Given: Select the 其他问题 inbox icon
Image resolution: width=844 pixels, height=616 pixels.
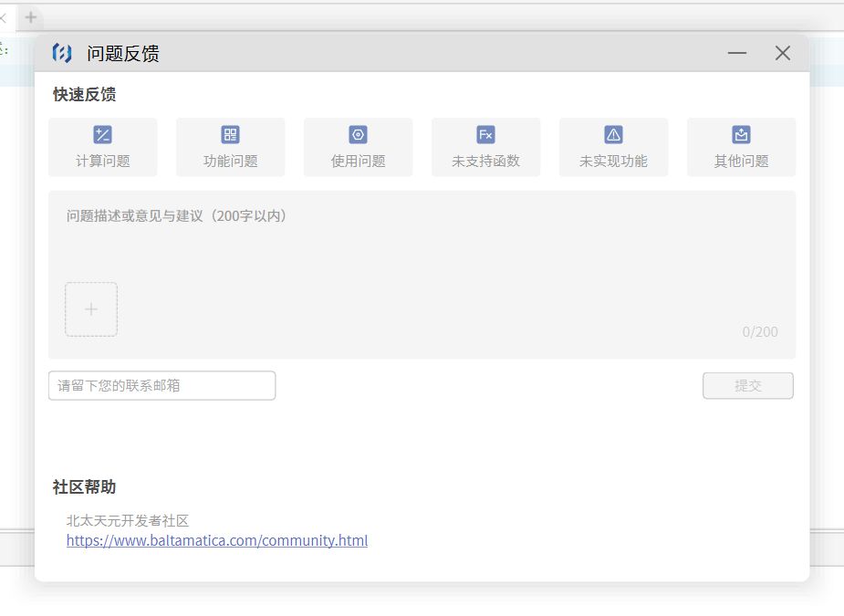Looking at the screenshot, I should [x=741, y=135].
